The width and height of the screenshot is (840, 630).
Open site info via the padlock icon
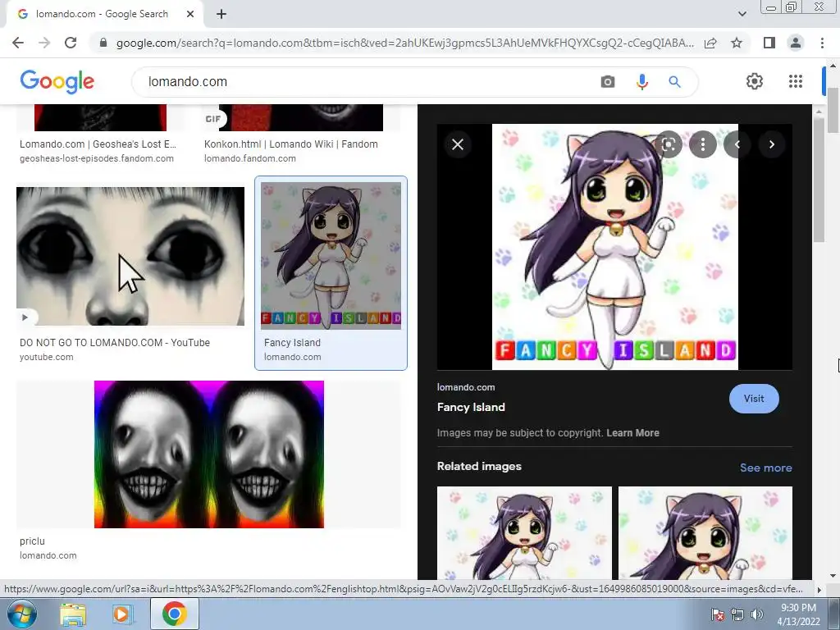[103, 43]
